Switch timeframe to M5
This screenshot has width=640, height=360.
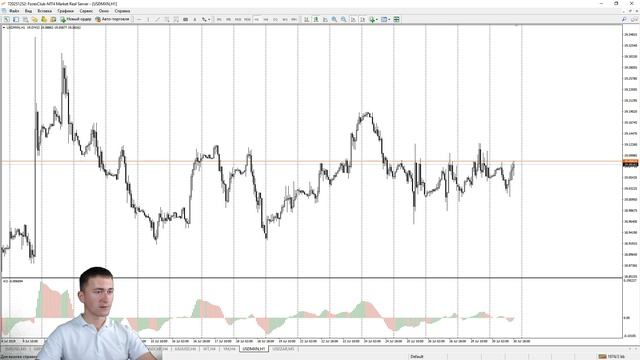(x=229, y=19)
